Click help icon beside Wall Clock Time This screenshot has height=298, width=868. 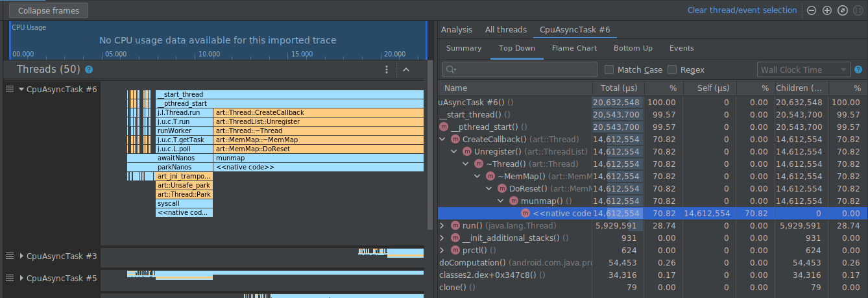point(858,69)
